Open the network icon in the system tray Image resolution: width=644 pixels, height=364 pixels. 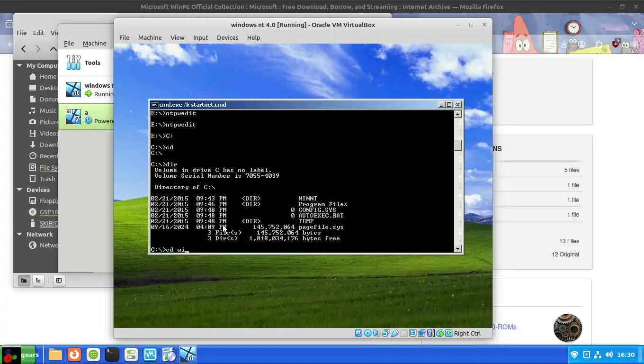[x=598, y=355]
